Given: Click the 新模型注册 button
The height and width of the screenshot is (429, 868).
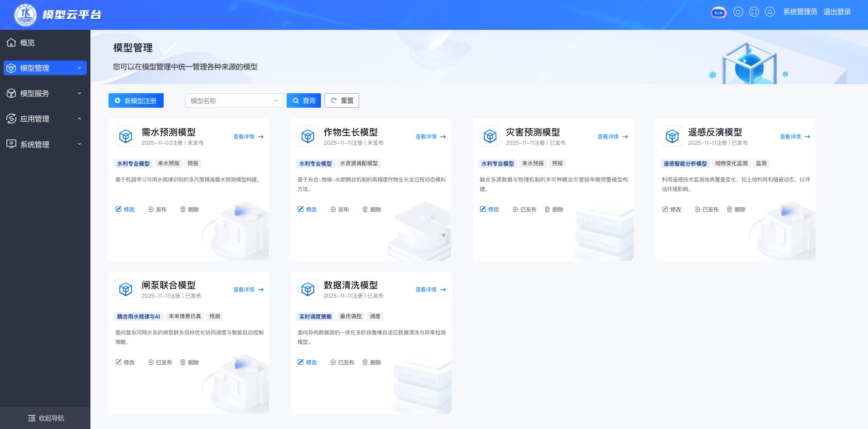Looking at the screenshot, I should tap(136, 100).
